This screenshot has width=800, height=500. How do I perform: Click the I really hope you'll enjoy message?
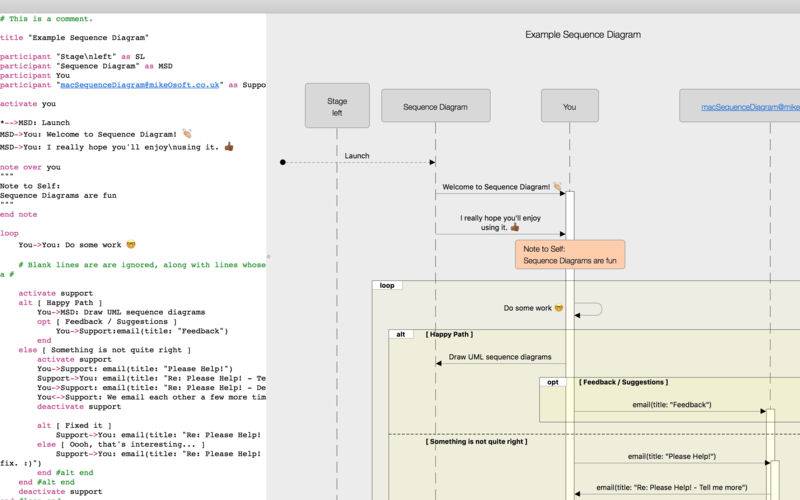click(x=501, y=222)
